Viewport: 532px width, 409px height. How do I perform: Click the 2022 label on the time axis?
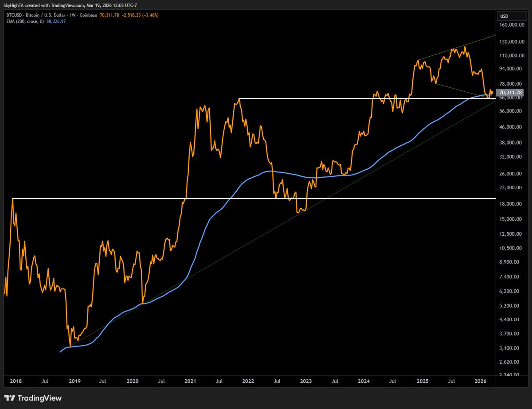point(248,381)
